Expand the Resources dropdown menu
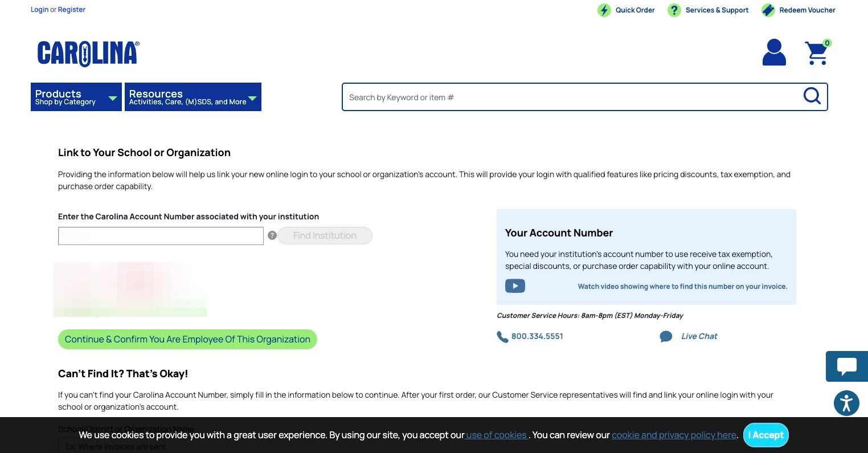This screenshot has width=868, height=453. 193,97
